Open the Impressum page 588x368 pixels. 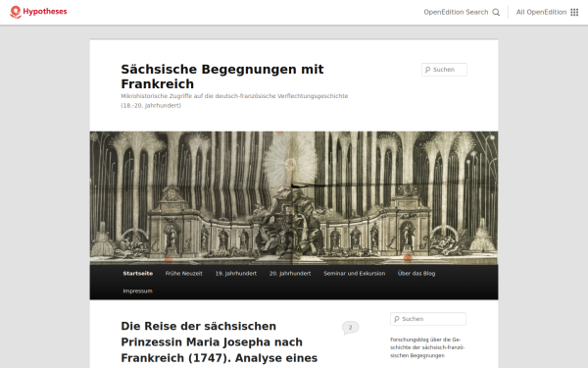pos(137,291)
